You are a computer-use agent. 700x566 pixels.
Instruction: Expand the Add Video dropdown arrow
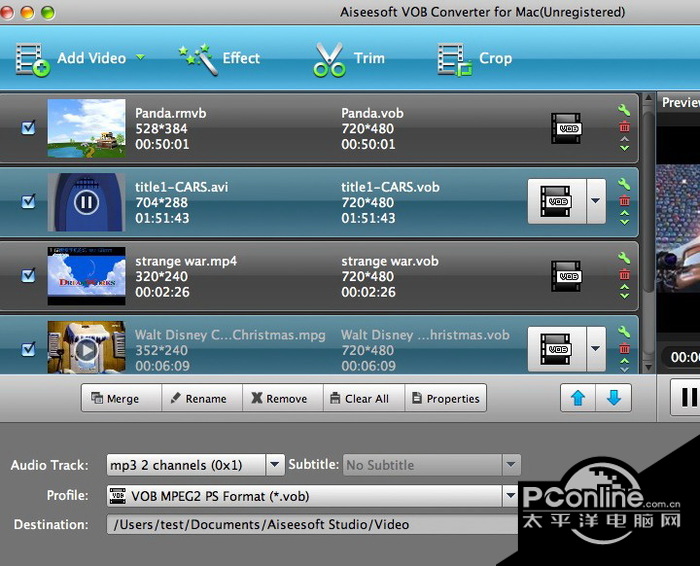[140, 57]
